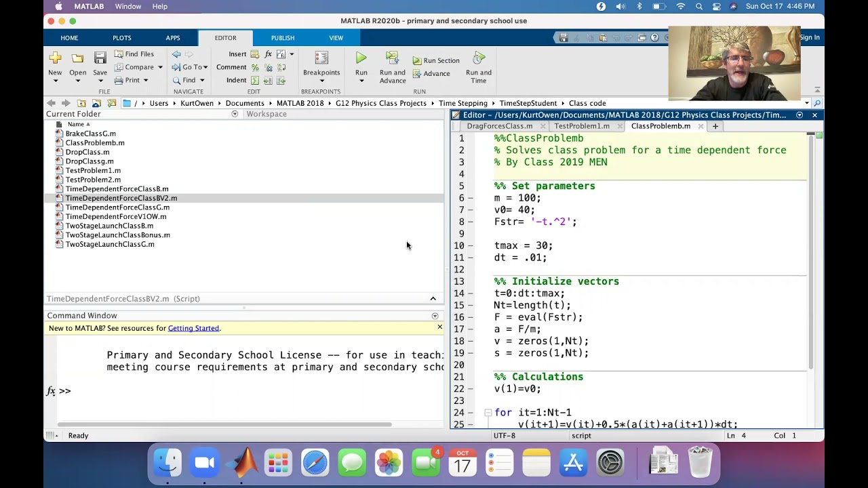
Task: Click the decrease indent icon
Action: (x=281, y=80)
